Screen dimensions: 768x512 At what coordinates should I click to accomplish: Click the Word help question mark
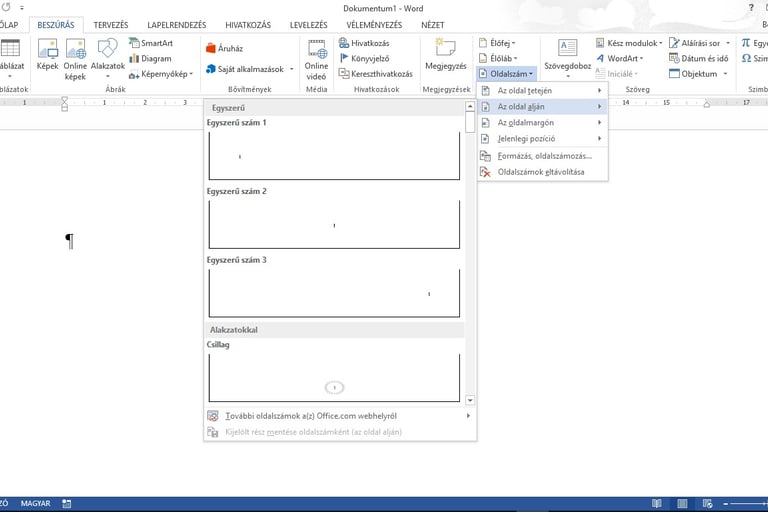pos(751,8)
